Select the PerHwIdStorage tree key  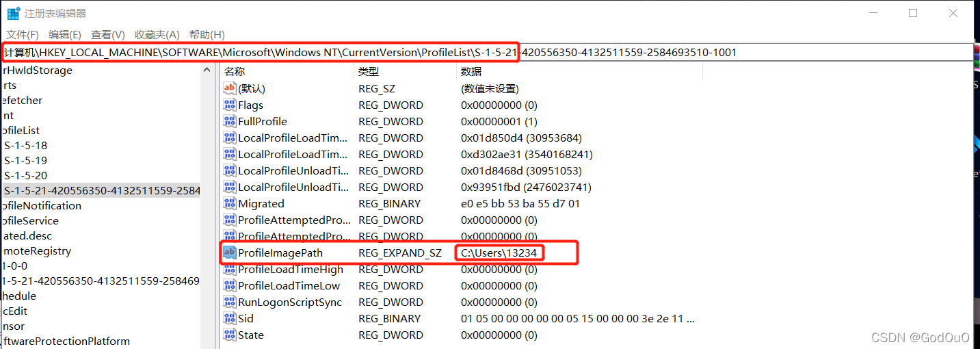point(36,70)
